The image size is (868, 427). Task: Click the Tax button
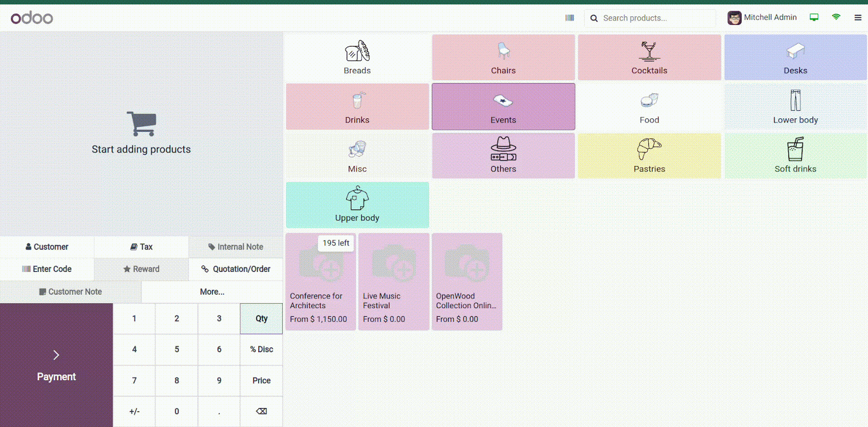point(142,247)
